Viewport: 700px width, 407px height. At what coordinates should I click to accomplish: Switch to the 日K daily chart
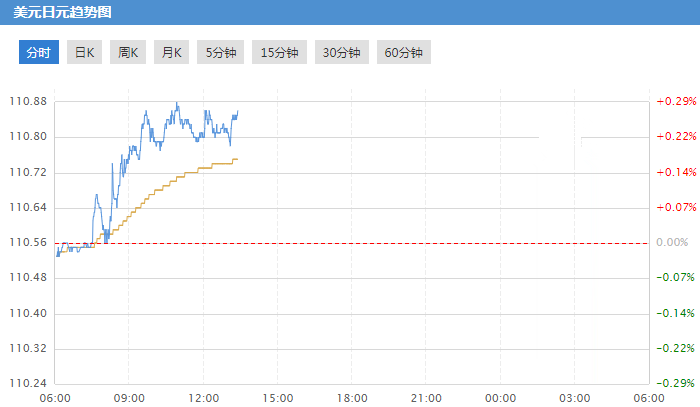point(82,53)
